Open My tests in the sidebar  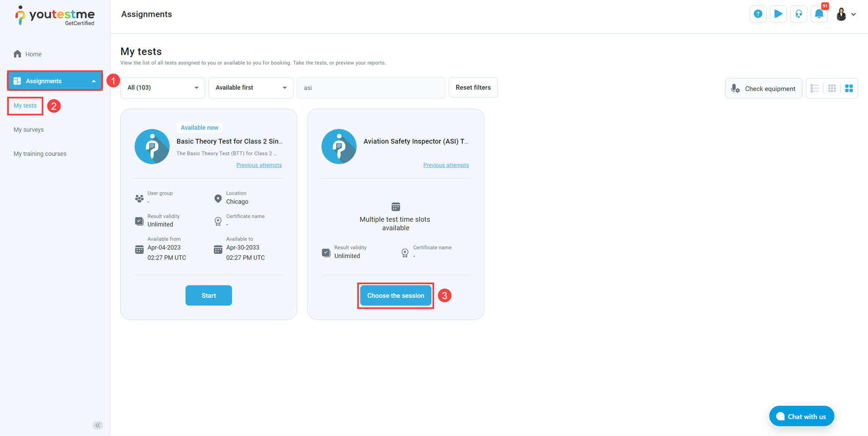coord(25,105)
